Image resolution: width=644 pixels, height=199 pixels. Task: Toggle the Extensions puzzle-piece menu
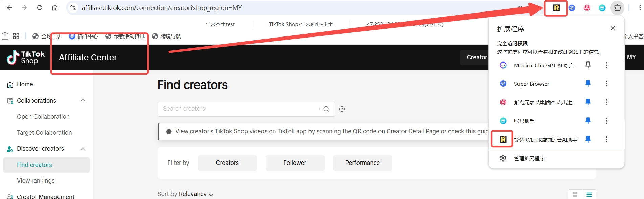[618, 8]
